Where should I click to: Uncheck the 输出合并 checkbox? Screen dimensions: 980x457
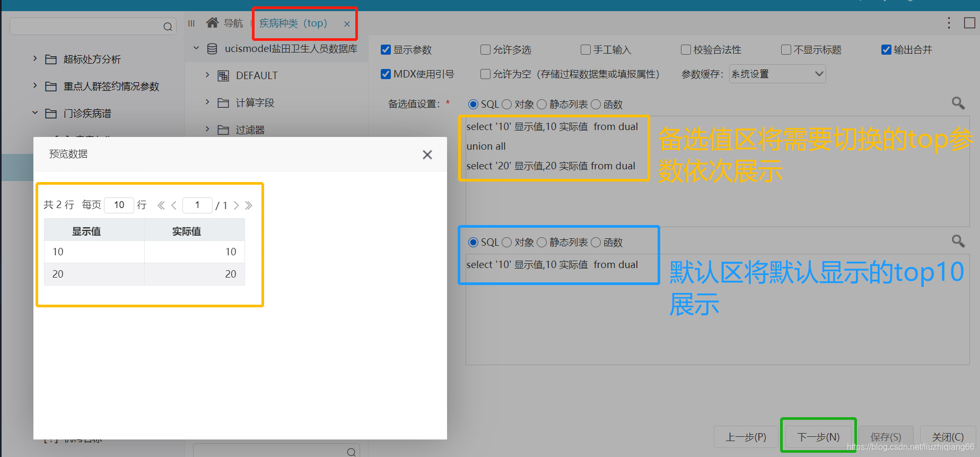(886, 50)
